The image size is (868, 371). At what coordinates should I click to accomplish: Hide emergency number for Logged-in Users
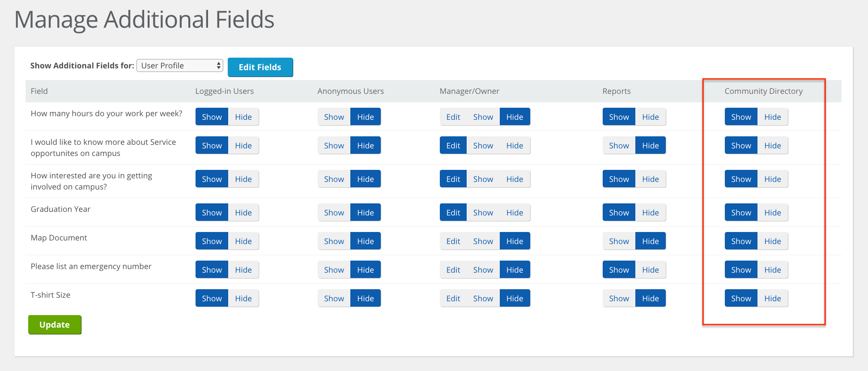coord(243,270)
